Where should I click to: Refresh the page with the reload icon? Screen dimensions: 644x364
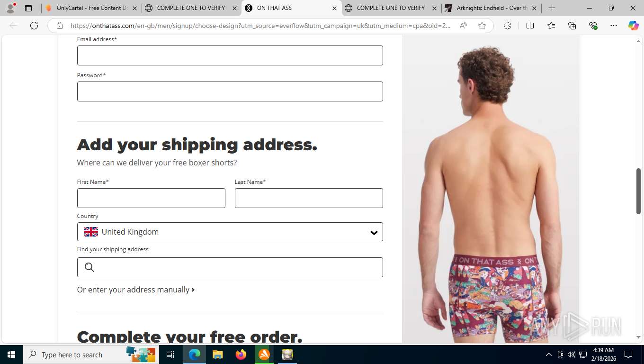[x=34, y=26]
